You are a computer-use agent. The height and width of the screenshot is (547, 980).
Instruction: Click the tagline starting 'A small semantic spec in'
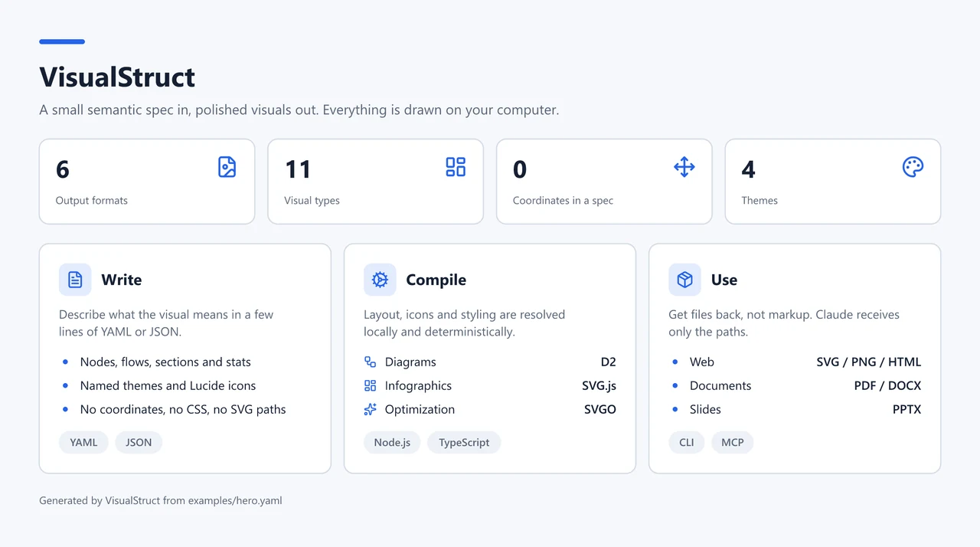pos(299,110)
